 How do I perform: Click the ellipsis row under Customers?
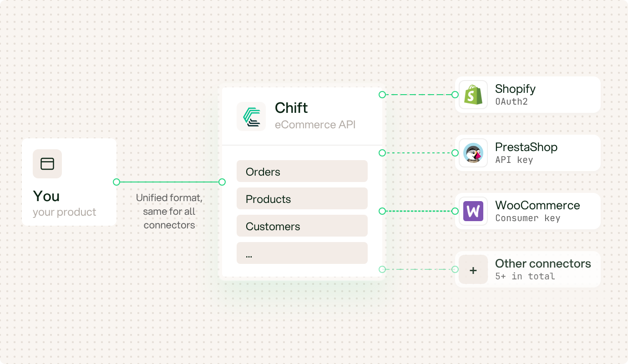[x=302, y=253]
